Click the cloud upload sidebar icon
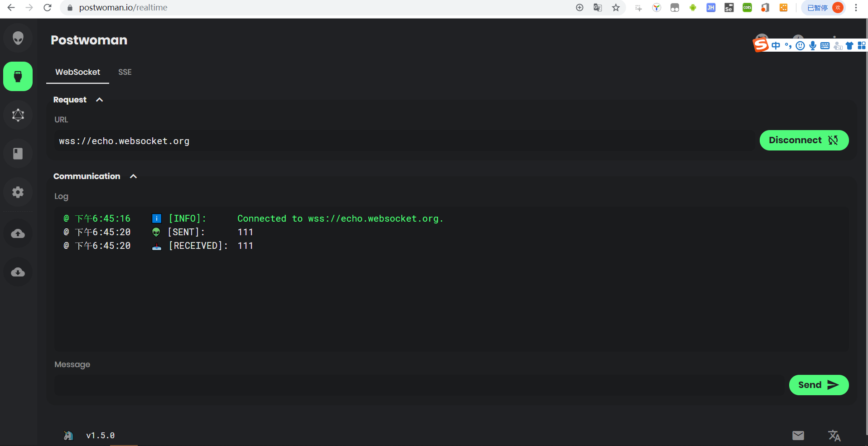Screen dimensions: 868x446 [18, 234]
